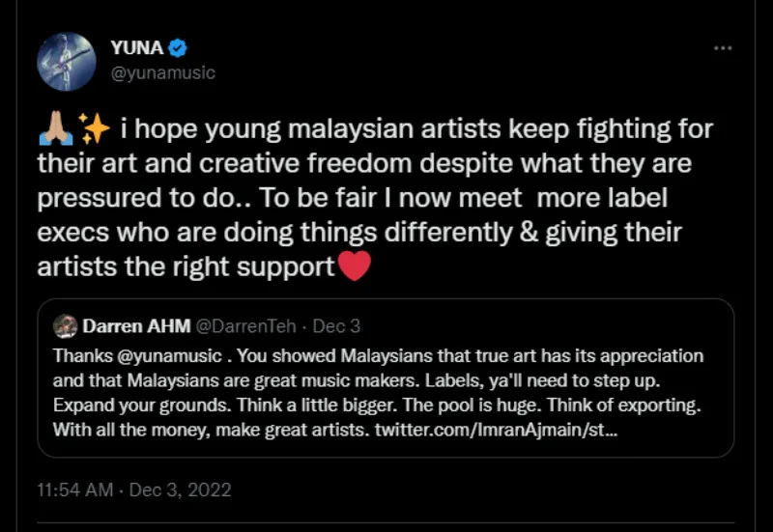Click the 11:54 AM time stamp

76,490
